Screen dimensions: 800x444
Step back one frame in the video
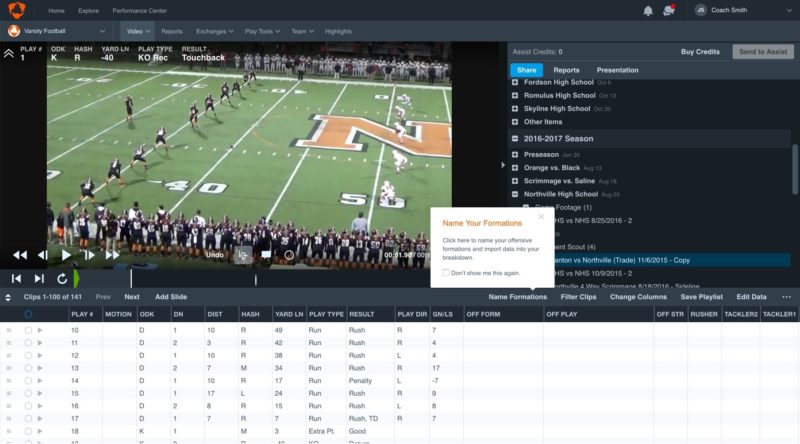coord(43,255)
